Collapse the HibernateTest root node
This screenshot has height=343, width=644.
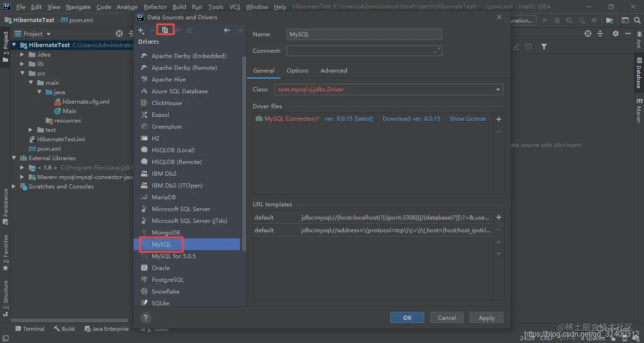14,45
